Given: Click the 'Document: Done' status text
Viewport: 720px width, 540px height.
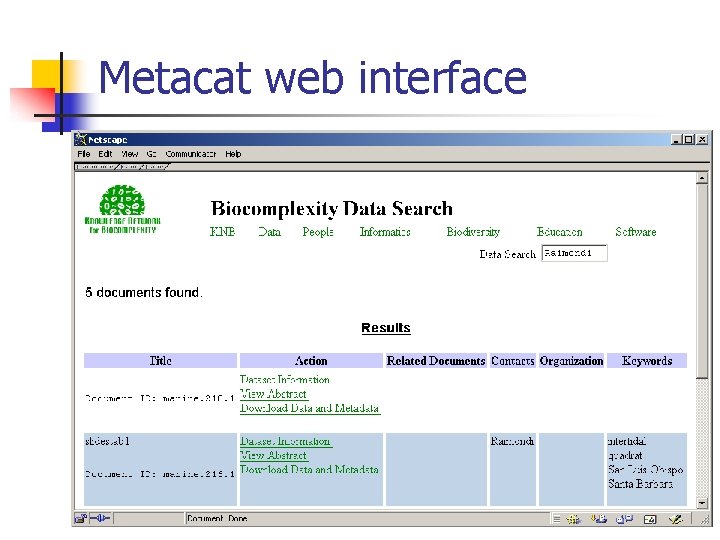Looking at the screenshot, I should coord(217,519).
